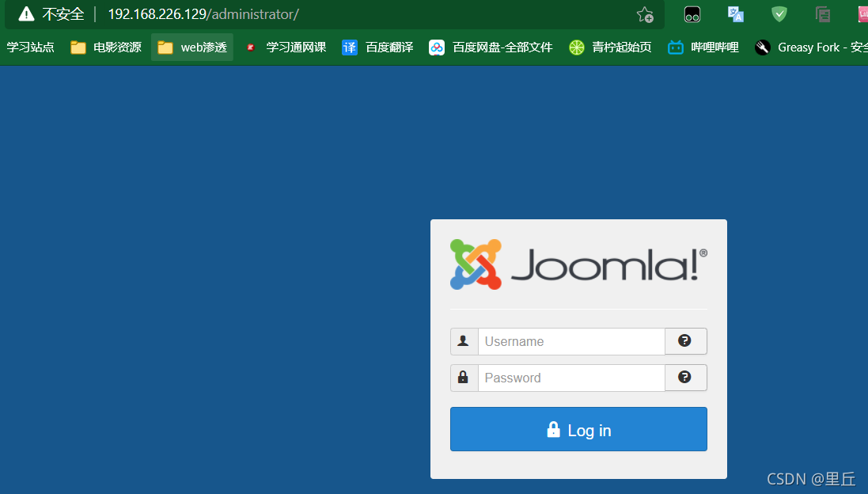Viewport: 868px width, 494px height.
Task: Click the Joomla! logo
Action: pyautogui.click(x=578, y=264)
